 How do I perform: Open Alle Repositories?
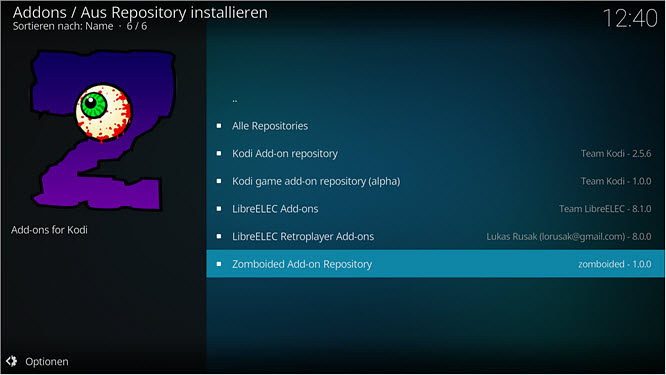436,126
